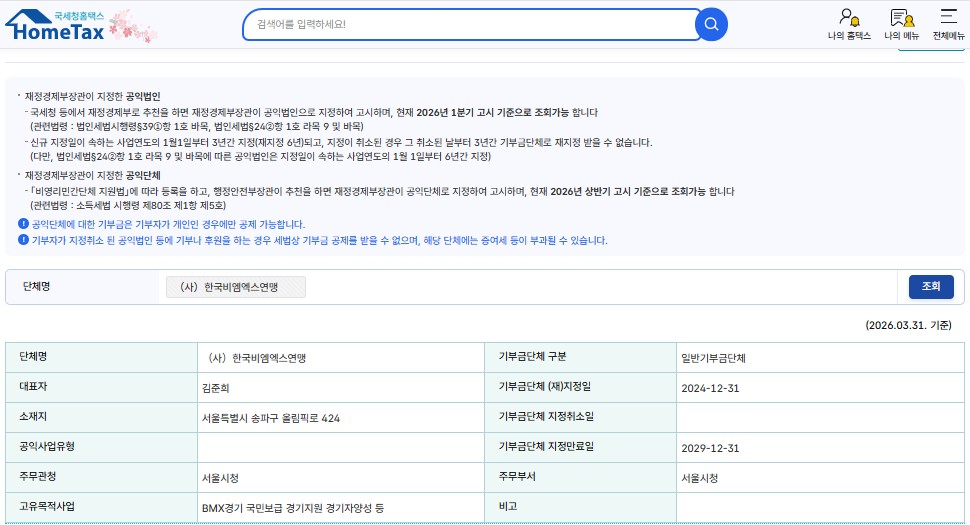
Task: Click the 공익사업유형 header cell
Action: pyautogui.click(x=101, y=447)
